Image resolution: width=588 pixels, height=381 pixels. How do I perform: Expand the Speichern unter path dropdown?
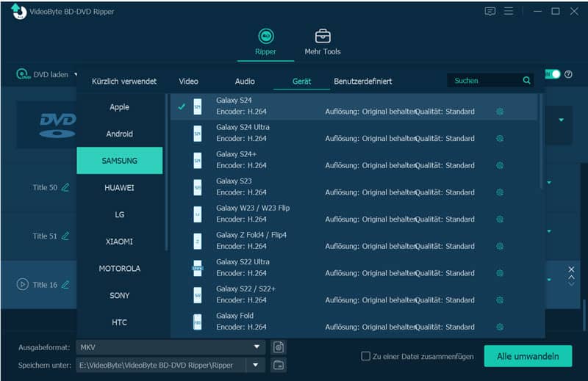255,365
